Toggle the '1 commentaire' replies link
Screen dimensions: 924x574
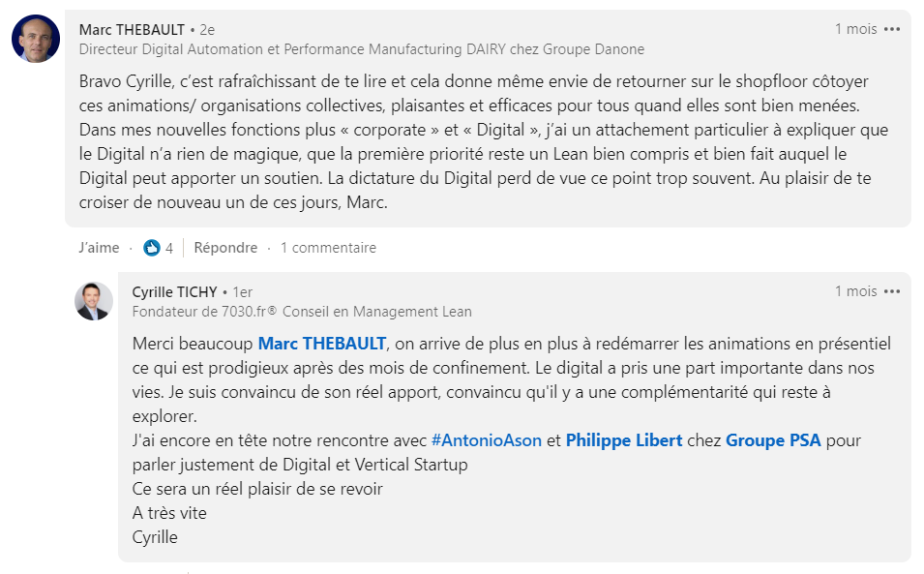(x=328, y=248)
